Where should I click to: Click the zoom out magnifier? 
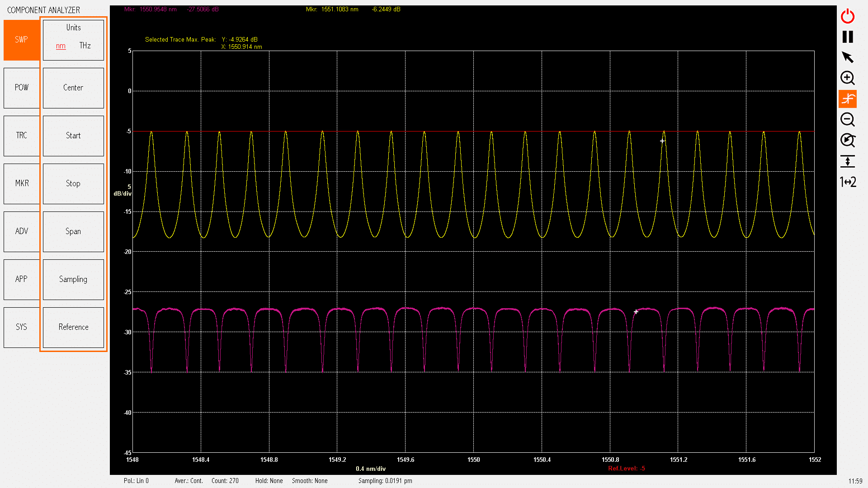click(847, 120)
